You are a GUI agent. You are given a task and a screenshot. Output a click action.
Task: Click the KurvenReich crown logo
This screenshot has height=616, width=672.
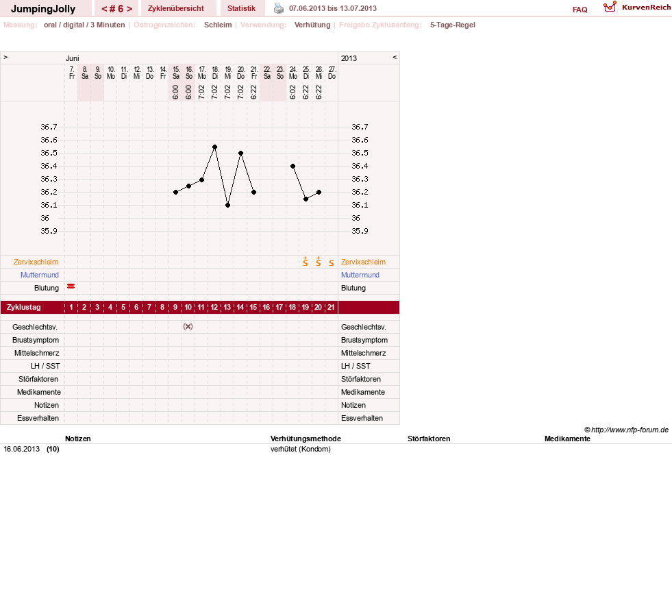tap(610, 7)
